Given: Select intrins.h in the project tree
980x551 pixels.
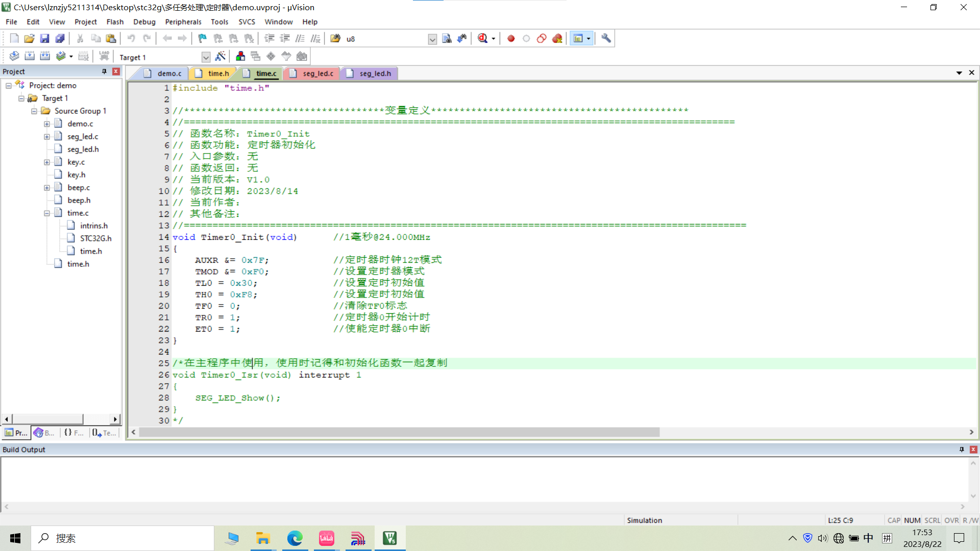Looking at the screenshot, I should coord(94,226).
